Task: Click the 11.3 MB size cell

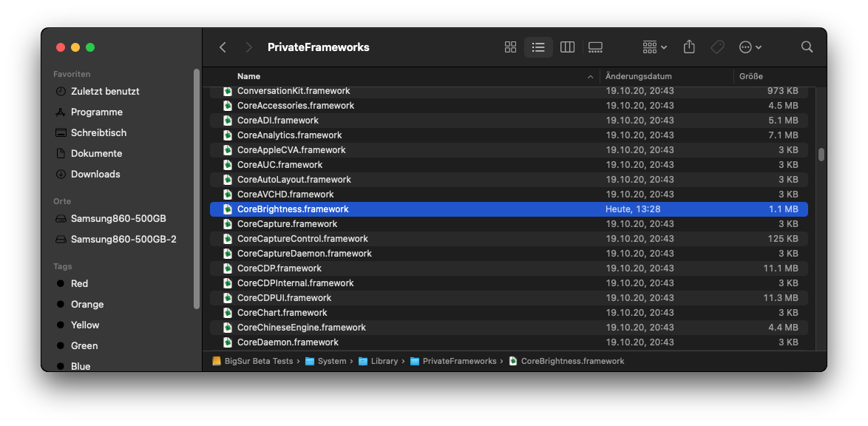Action: coord(781,298)
